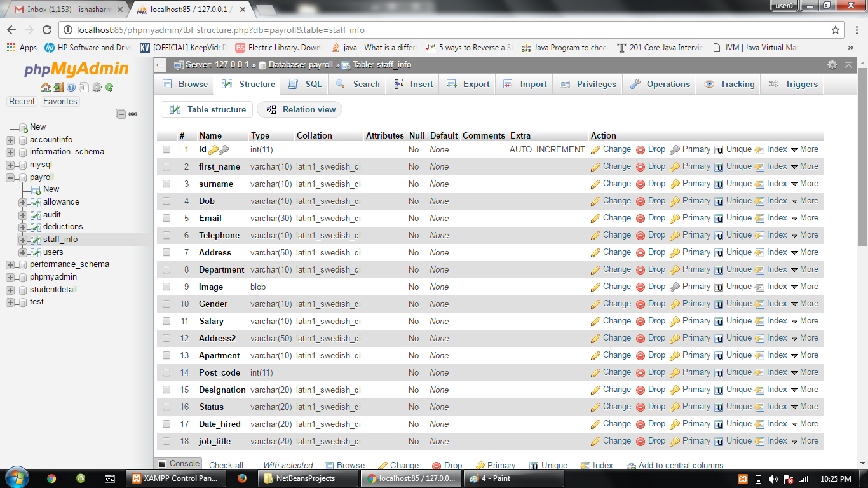Click the reload navigation panel icon

click(x=109, y=87)
